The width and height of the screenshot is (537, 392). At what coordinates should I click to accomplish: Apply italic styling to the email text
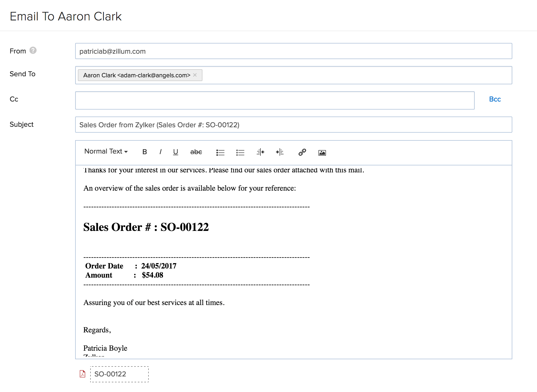pyautogui.click(x=161, y=152)
